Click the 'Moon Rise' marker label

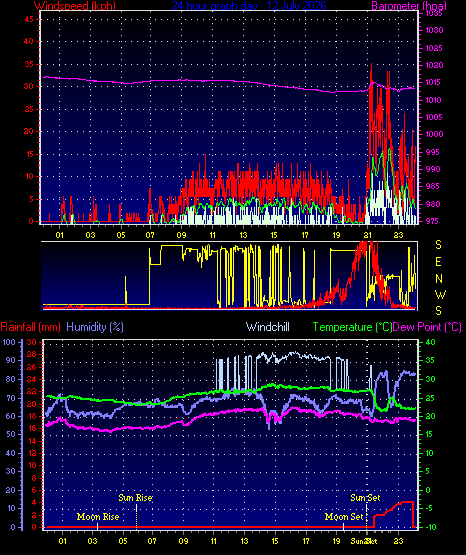tap(98, 517)
